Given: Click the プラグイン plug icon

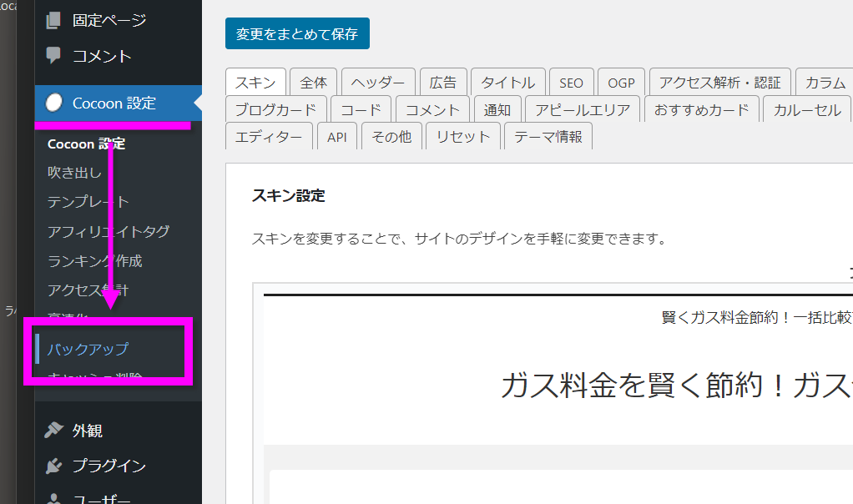Looking at the screenshot, I should (x=54, y=466).
